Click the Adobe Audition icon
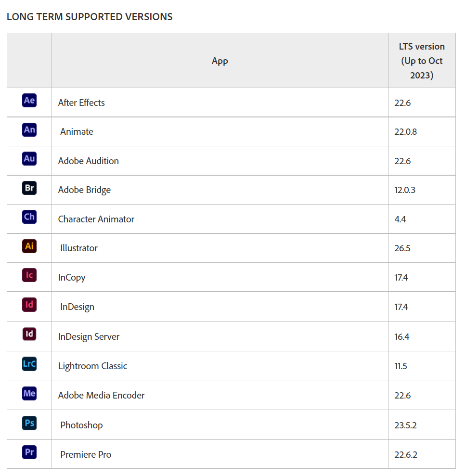Screen dimensions: 466x476 coord(29,159)
